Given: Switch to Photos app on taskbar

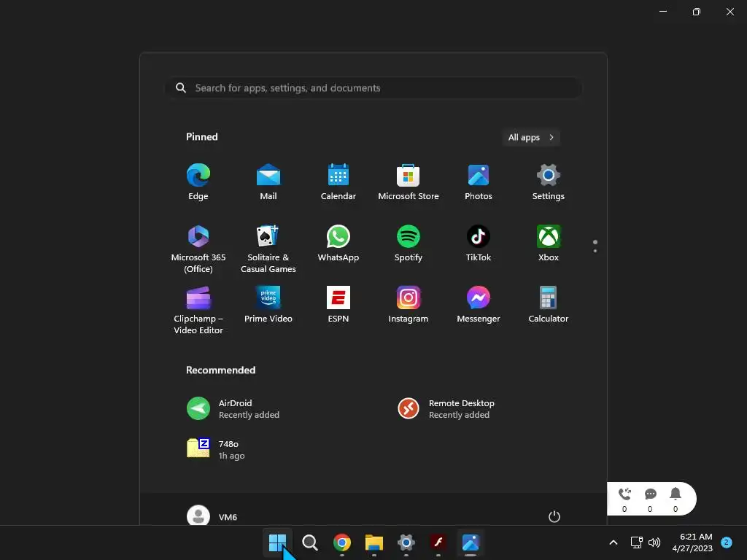Looking at the screenshot, I should (x=471, y=542).
